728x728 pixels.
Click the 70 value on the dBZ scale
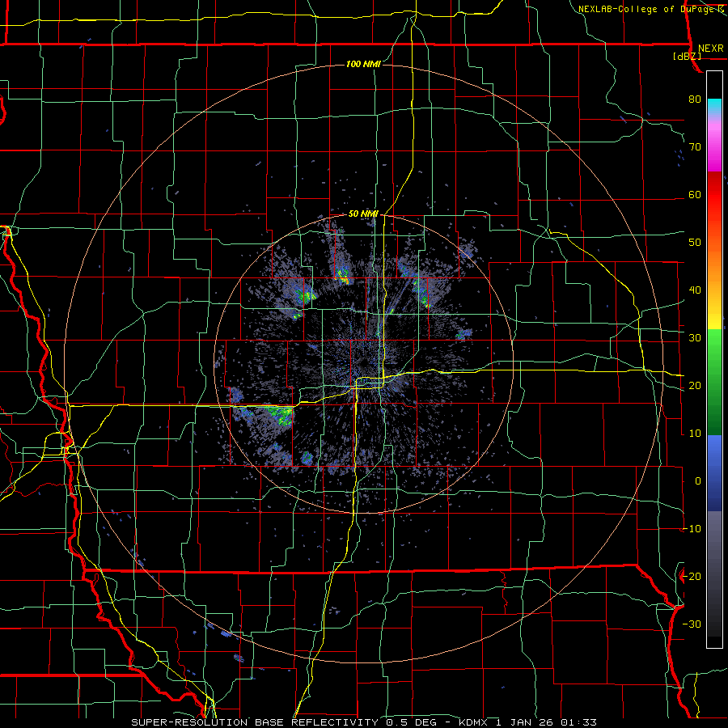[x=695, y=147]
